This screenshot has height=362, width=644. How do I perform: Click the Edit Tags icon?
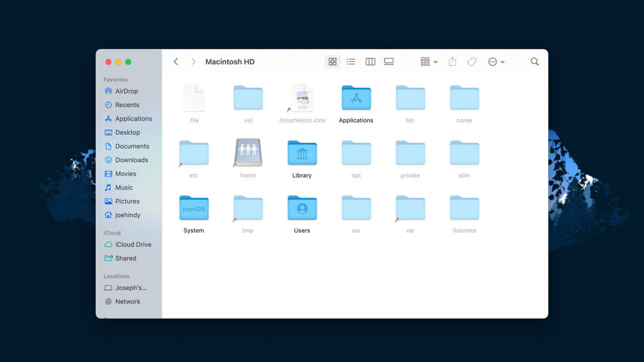tap(471, 62)
